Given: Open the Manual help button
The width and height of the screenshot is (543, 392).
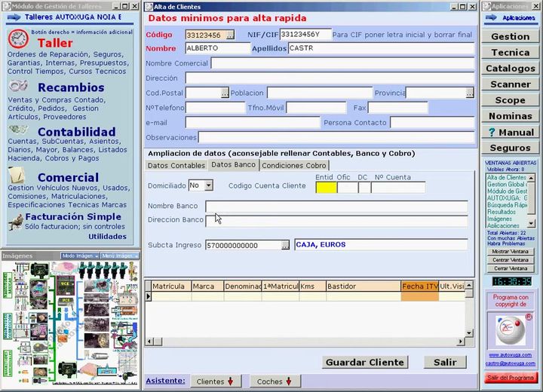Looking at the screenshot, I should tap(510, 132).
